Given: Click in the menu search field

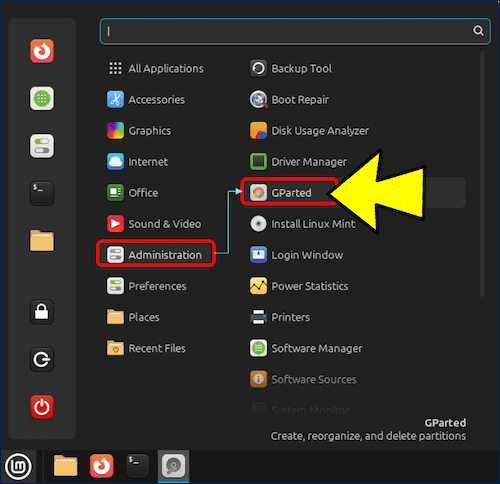Looking at the screenshot, I should click(295, 31).
